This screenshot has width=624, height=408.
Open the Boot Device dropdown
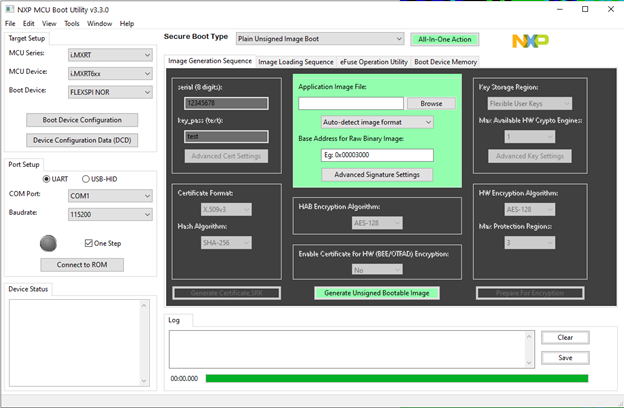click(x=110, y=92)
